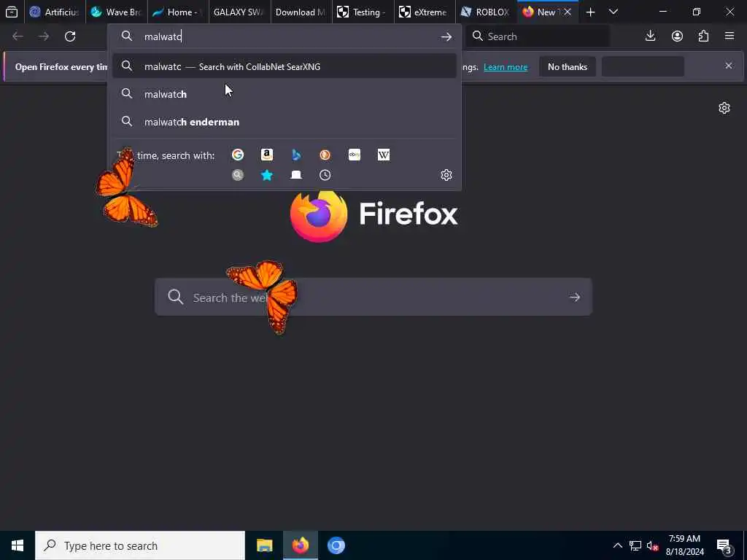Click the Search the web field

click(x=373, y=297)
